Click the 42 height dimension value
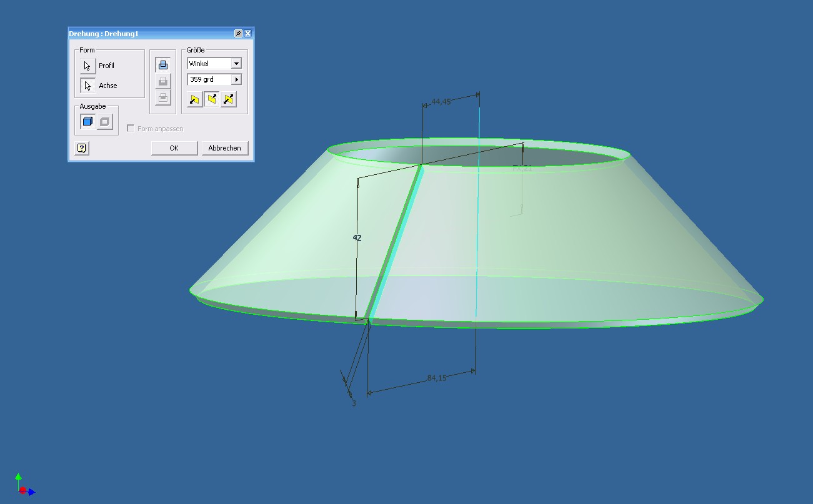The width and height of the screenshot is (813, 504). (357, 238)
